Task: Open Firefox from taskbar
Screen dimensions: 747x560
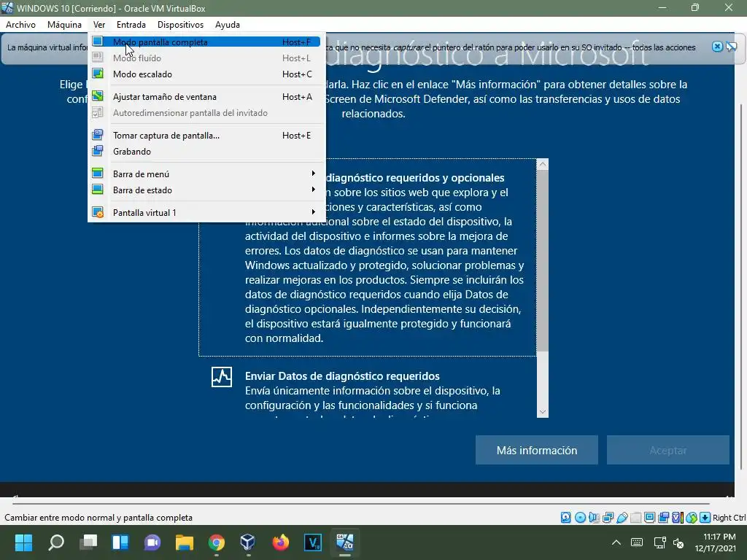Action: (x=281, y=542)
